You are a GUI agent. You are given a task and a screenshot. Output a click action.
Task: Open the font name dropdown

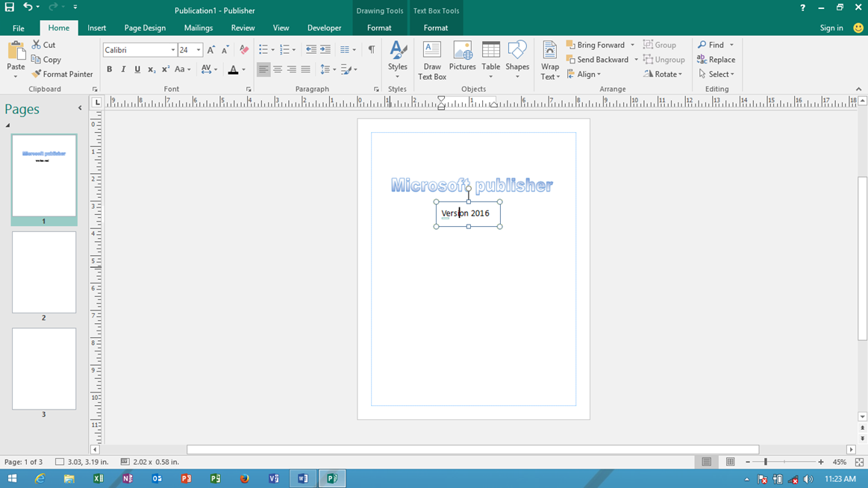[x=172, y=49]
